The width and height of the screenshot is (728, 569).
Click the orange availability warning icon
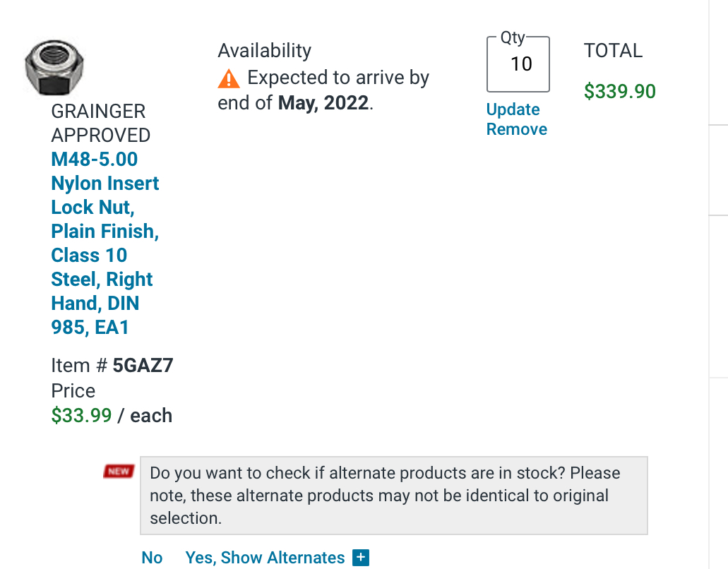229,78
